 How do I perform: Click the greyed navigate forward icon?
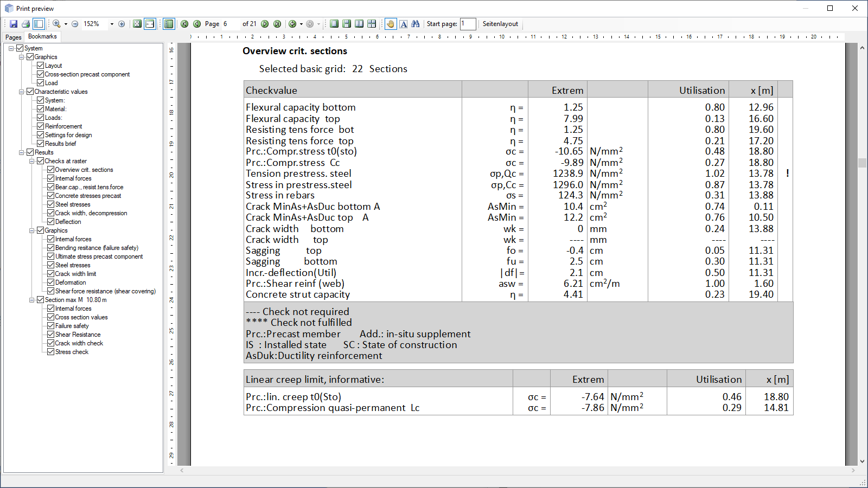[310, 24]
